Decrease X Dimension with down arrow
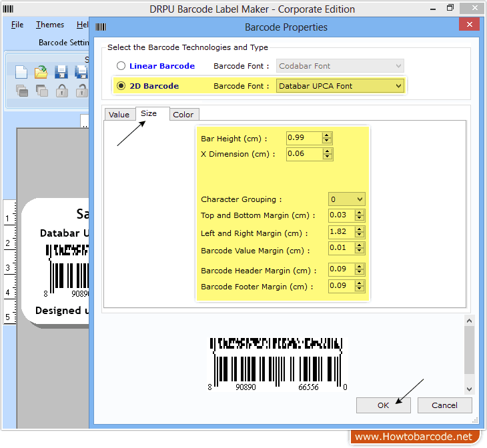The height and width of the screenshot is (448, 487). (328, 157)
